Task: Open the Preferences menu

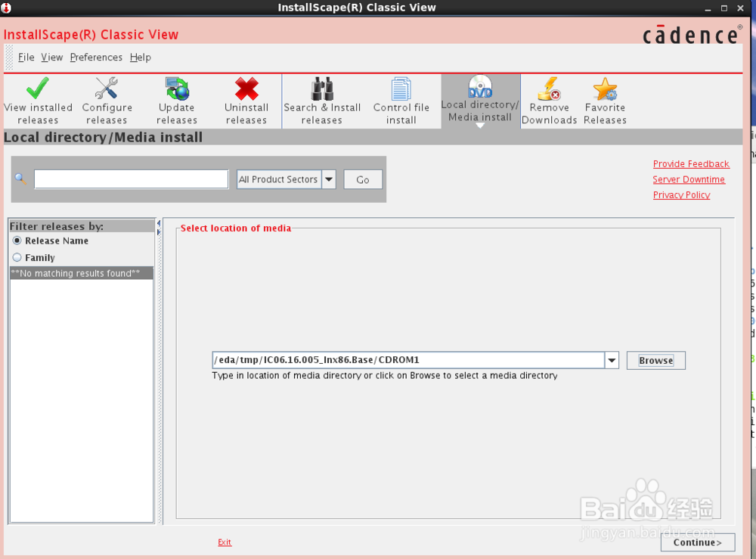Action: (96, 57)
